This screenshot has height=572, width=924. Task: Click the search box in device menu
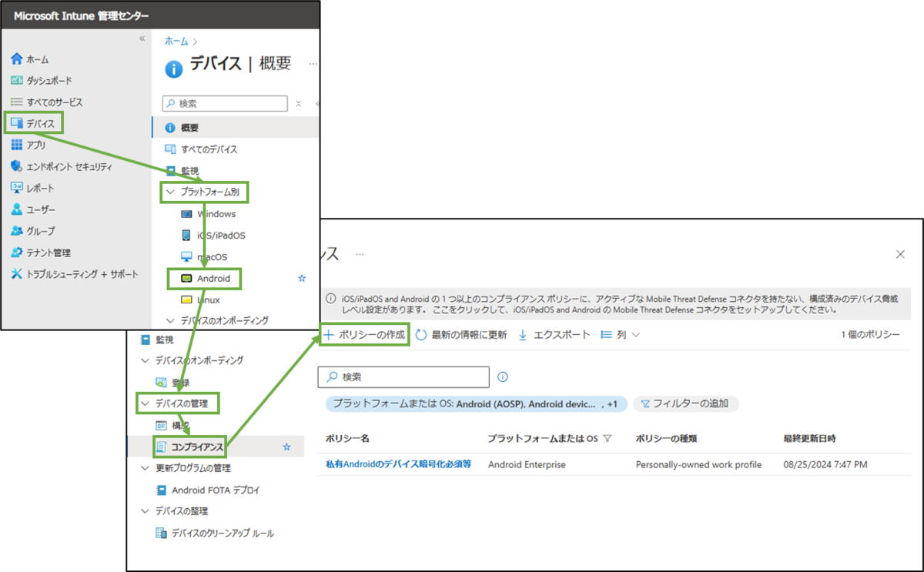click(x=225, y=103)
